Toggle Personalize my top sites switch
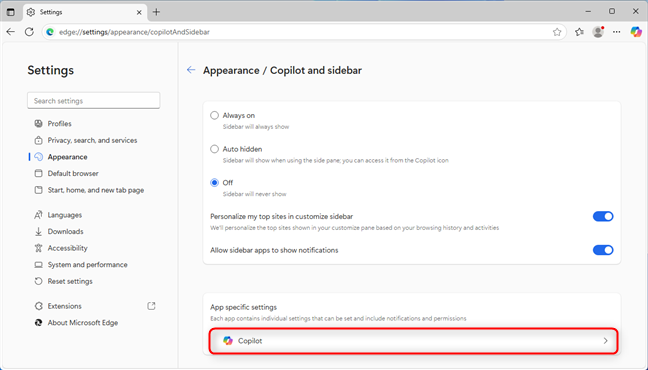Screen dimensions: 648x370 click(603, 216)
